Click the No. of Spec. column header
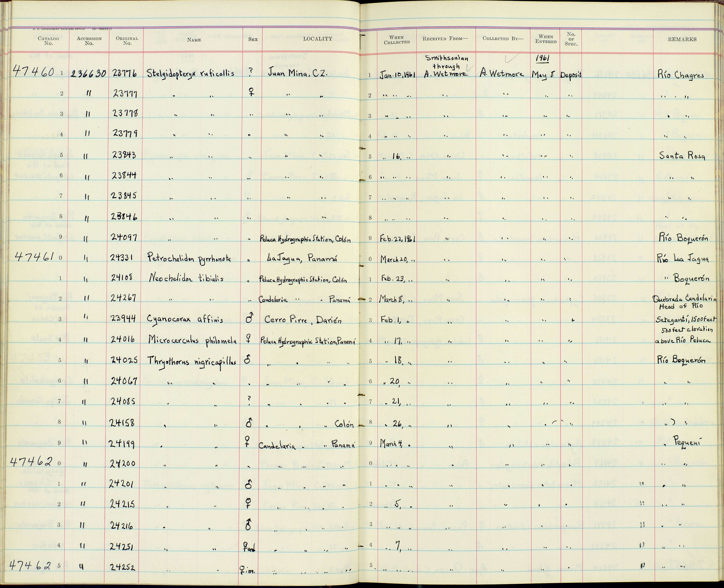This screenshot has width=724, height=588. coord(571,39)
